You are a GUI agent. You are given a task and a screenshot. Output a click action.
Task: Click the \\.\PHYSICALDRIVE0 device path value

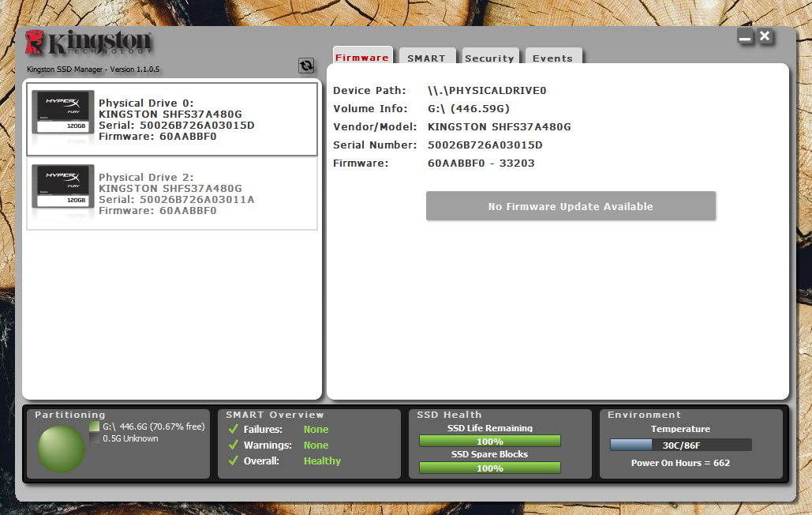[x=488, y=91]
